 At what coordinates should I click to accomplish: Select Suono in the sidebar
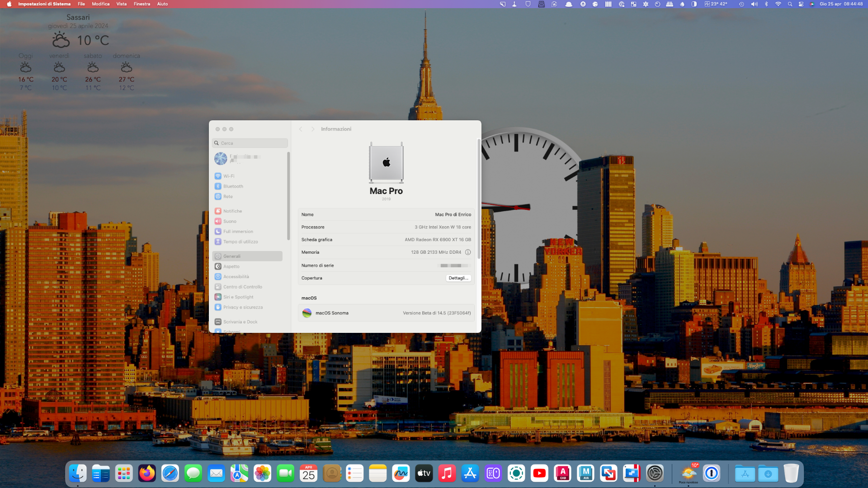click(x=230, y=221)
